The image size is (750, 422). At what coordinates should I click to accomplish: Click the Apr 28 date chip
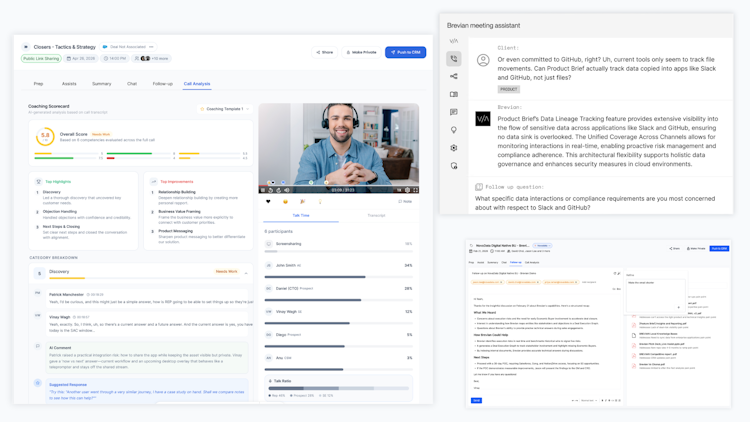pyautogui.click(x=81, y=58)
